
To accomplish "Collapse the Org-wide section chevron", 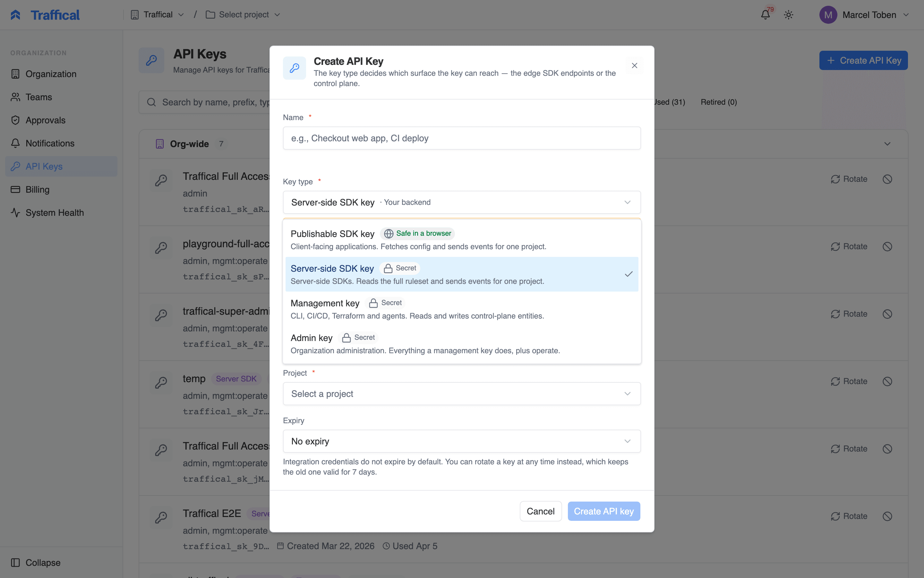I will tap(887, 144).
